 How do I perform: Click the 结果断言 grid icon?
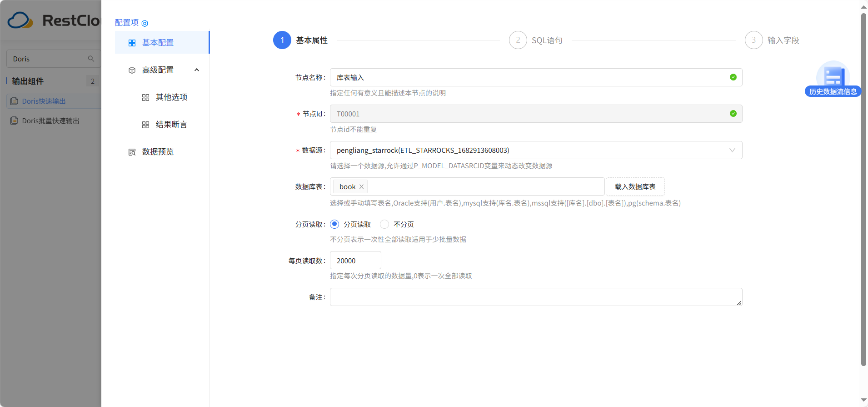(145, 125)
